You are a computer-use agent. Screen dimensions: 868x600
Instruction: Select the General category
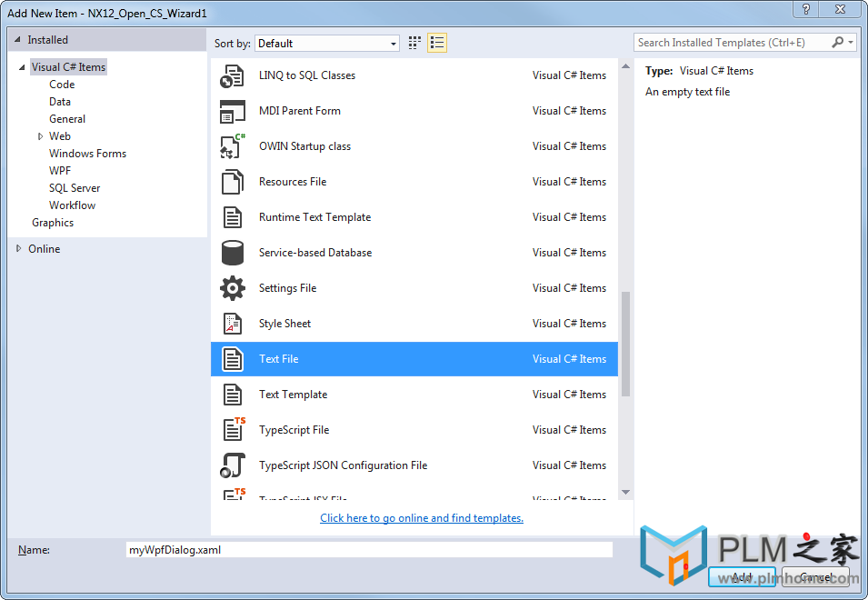[x=67, y=118]
